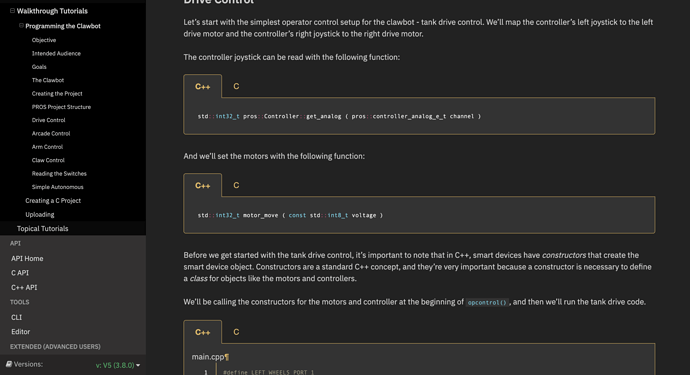Viewport: 690px width, 375px height.
Task: Collapse the Programming the Clawbot section
Action: click(21, 26)
